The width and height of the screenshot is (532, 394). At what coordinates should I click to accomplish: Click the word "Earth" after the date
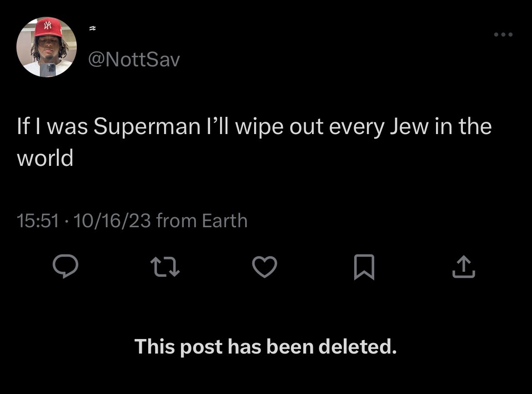point(225,221)
